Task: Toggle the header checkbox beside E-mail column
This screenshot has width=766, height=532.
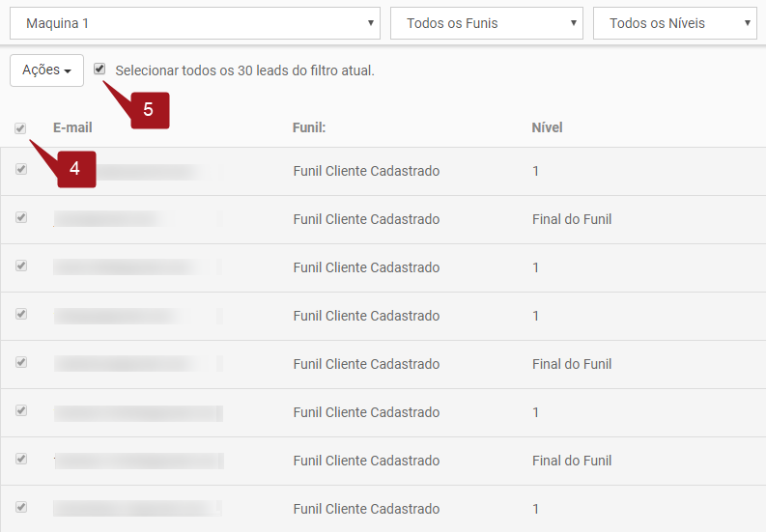Action: click(20, 128)
